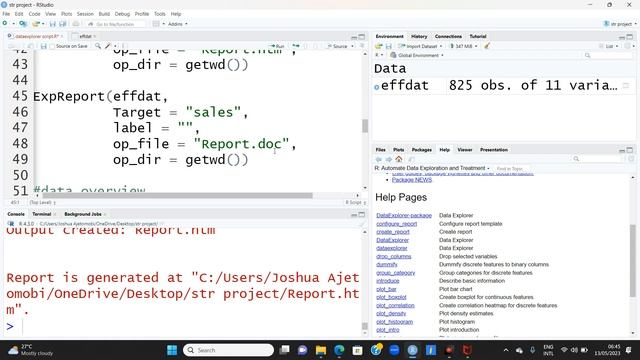Switch to the History tab
Screen dimensions: 640x360
click(x=419, y=36)
